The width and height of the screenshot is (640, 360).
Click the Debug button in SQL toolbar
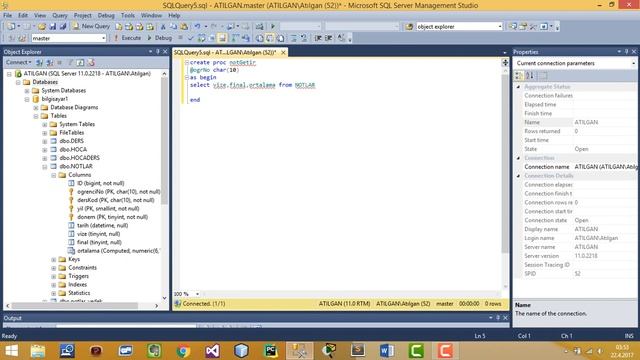pyautogui.click(x=159, y=38)
